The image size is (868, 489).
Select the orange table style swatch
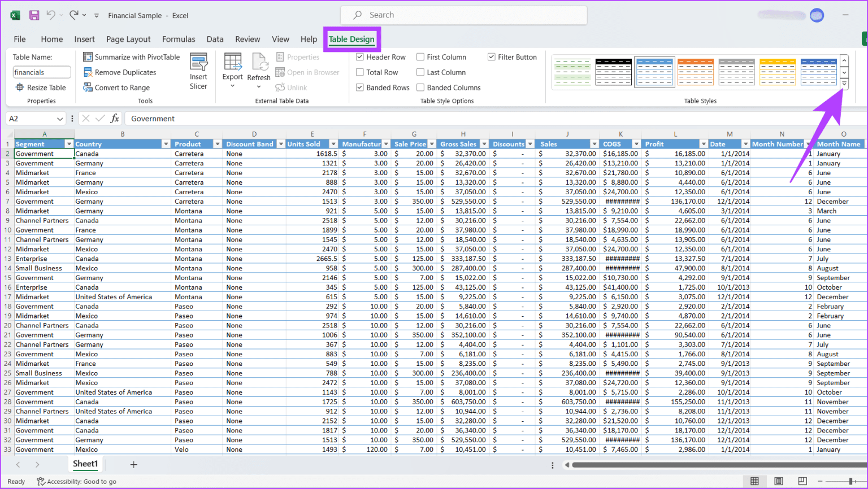695,72
